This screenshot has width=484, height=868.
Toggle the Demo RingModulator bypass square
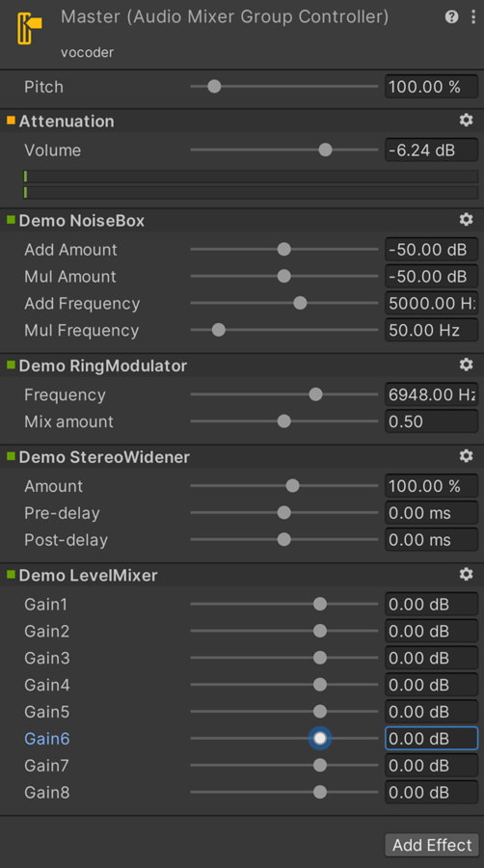click(x=11, y=365)
